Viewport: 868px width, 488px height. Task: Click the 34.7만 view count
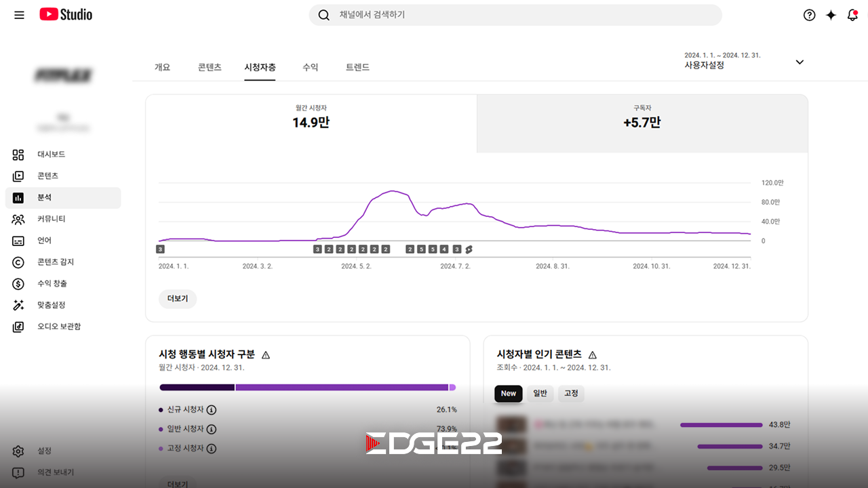pyautogui.click(x=780, y=447)
